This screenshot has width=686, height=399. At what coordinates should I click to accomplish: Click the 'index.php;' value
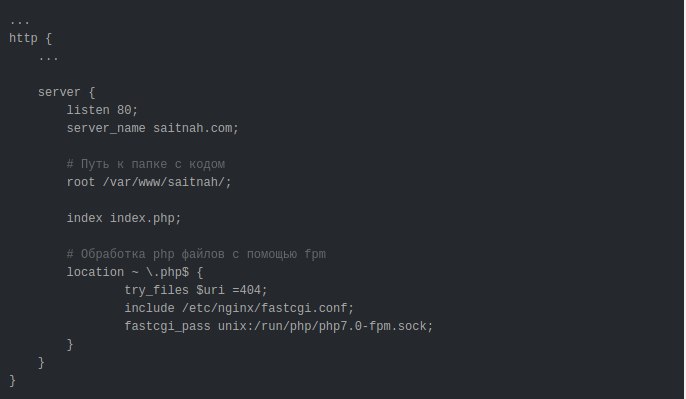click(x=145, y=218)
